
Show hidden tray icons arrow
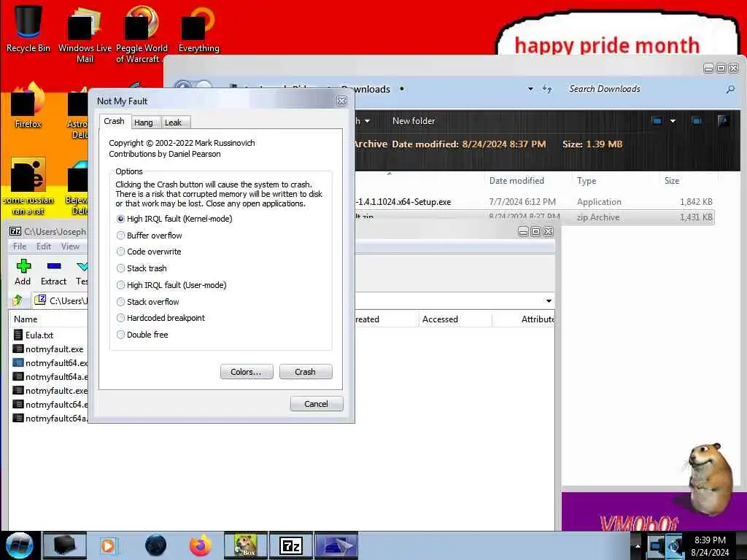tap(638, 546)
